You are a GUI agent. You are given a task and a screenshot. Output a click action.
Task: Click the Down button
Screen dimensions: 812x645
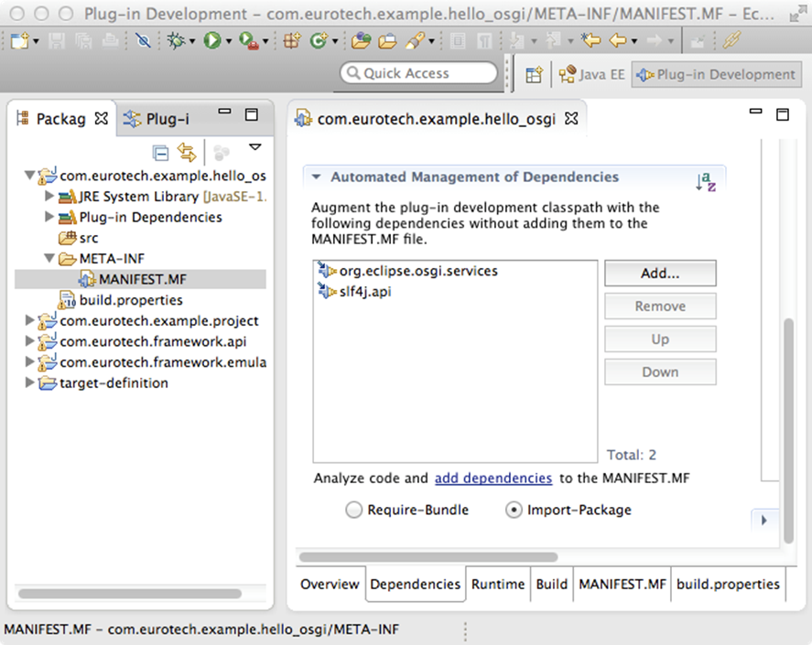point(660,372)
